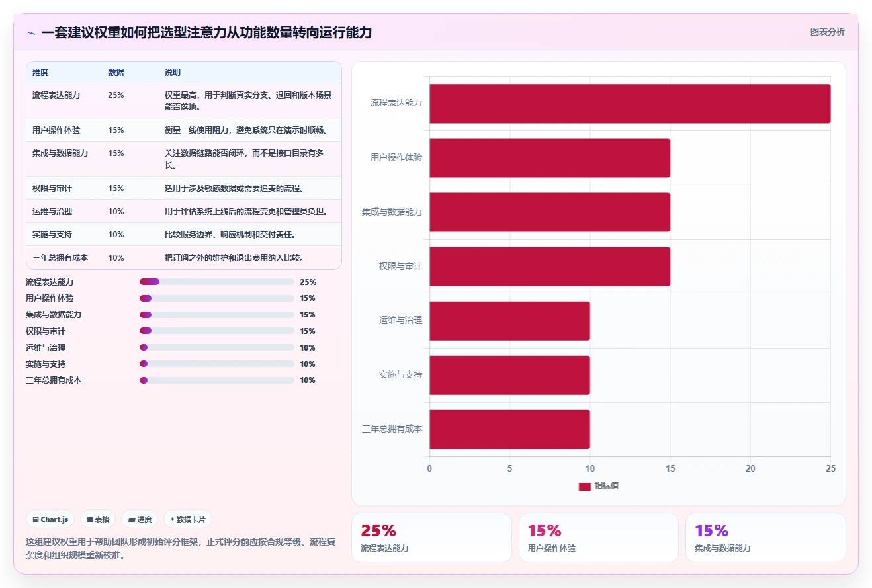The image size is (872, 588).
Task: Click description 比较服务边界、响应机制和交付责任
Action: [x=230, y=234]
